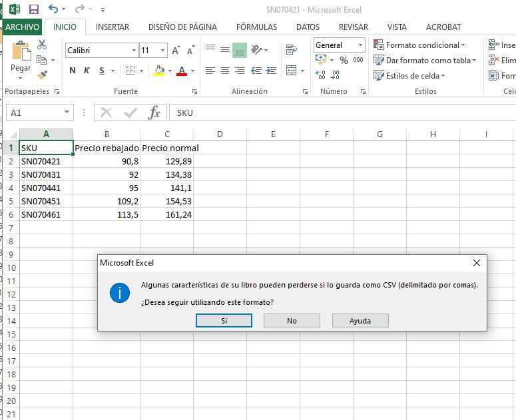This screenshot has height=420, width=516.
Task: Open Fuente dialog launcher
Action: [x=195, y=91]
